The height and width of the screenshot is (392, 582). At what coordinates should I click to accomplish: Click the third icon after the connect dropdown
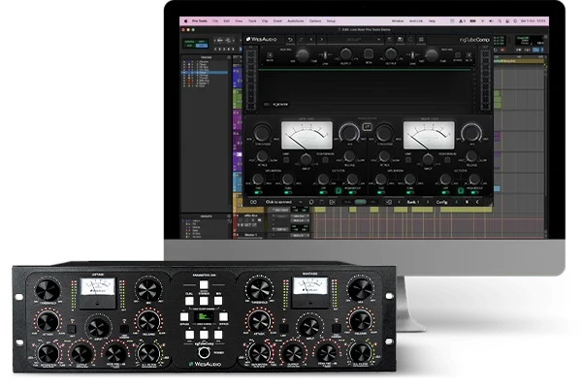tap(332, 202)
